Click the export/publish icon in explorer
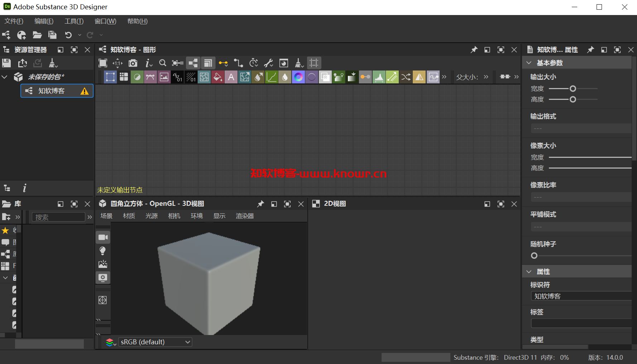 point(23,63)
